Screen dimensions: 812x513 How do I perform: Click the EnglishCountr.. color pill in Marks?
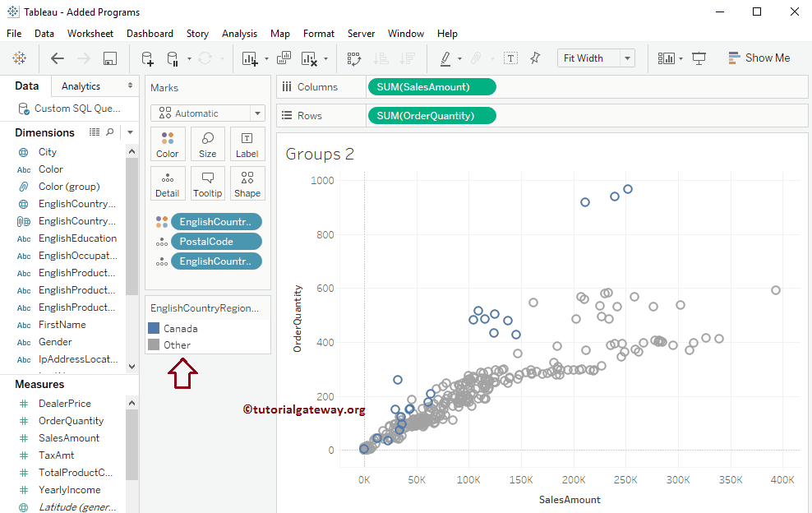click(x=216, y=222)
